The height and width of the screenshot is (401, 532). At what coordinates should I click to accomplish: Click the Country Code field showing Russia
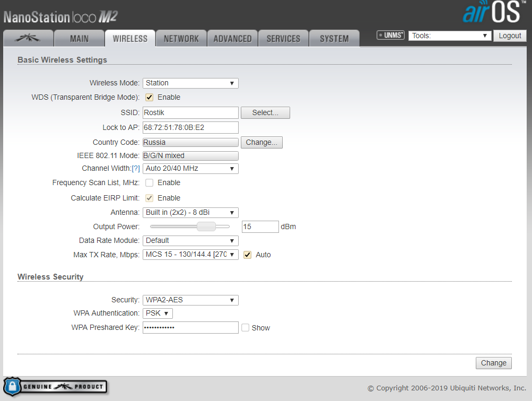click(190, 143)
